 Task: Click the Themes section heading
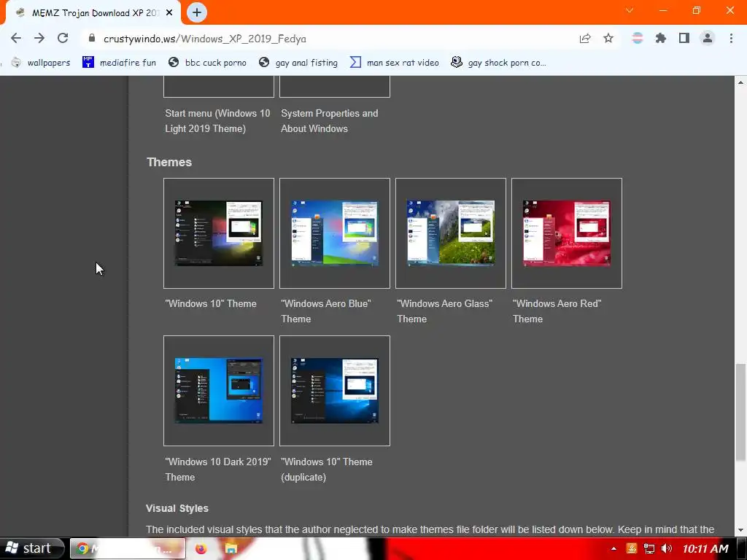[x=169, y=163]
